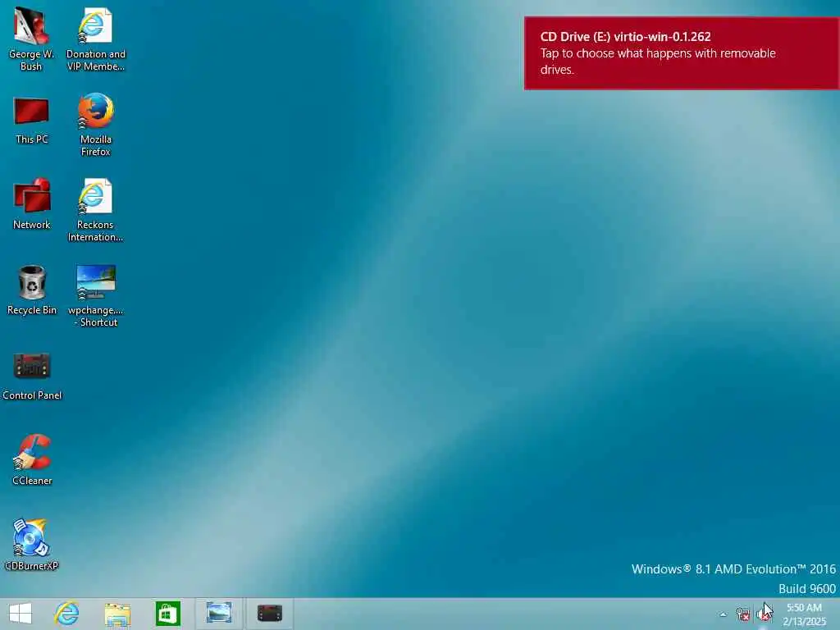Tap the CD Drive (E:) notification
The width and height of the screenshot is (840, 630).
[682, 53]
